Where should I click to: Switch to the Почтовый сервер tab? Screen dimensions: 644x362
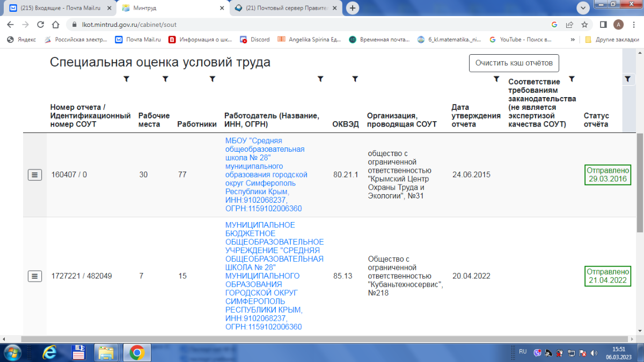(x=284, y=8)
